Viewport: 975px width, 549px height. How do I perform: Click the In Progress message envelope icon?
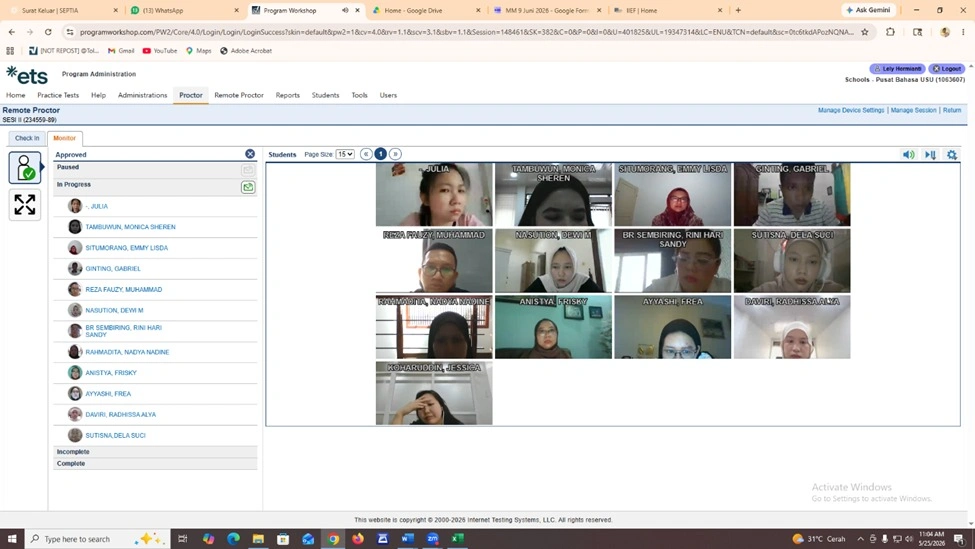[247, 187]
